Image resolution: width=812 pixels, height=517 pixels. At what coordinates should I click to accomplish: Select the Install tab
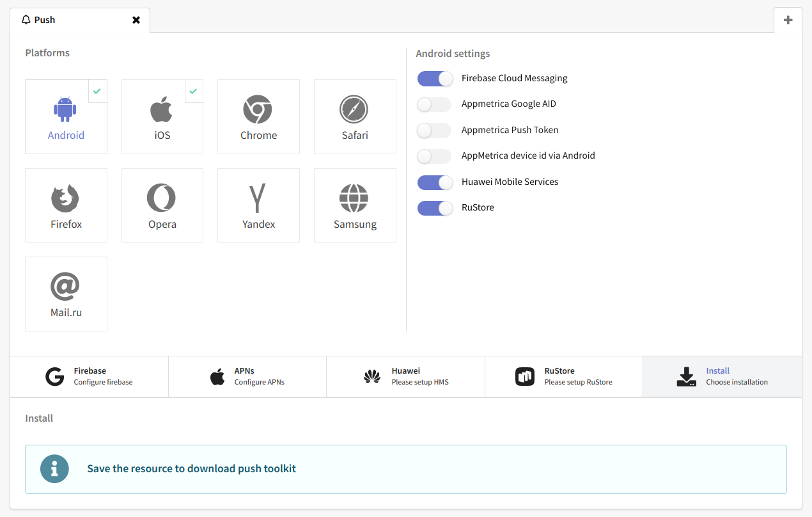click(x=722, y=377)
